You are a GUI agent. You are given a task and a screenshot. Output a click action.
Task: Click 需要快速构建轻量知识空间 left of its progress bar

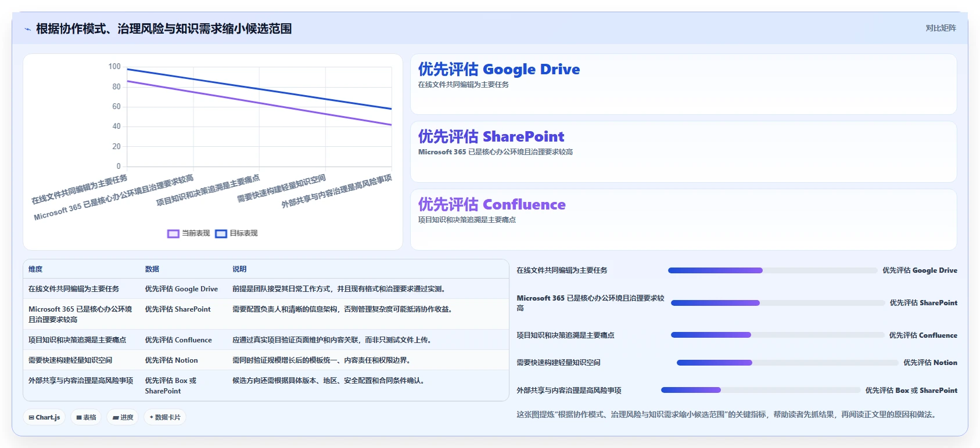click(x=558, y=363)
